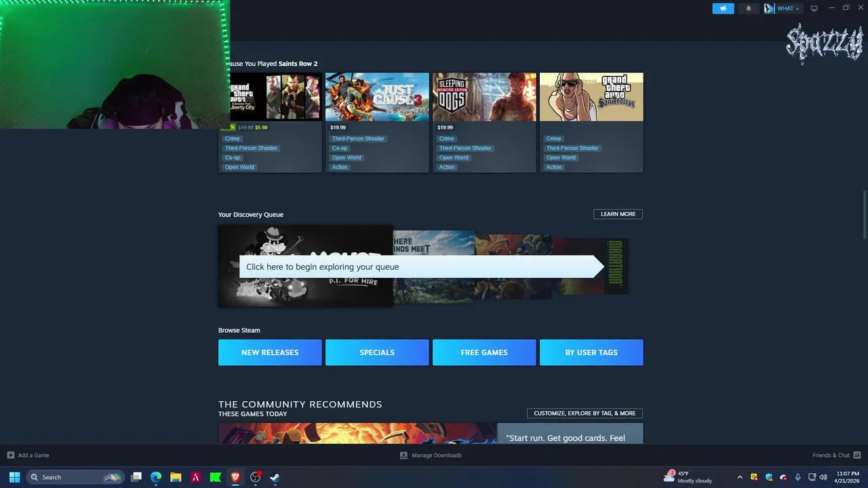This screenshot has height=488, width=868.
Task: Select Third-Person Shooter tag under Just Cause 3
Action: (358, 138)
